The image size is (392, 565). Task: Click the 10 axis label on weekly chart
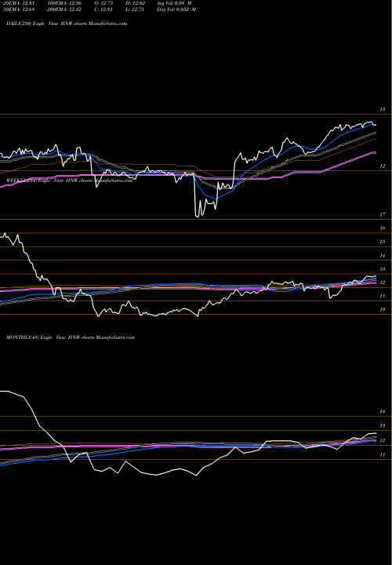[x=383, y=309]
